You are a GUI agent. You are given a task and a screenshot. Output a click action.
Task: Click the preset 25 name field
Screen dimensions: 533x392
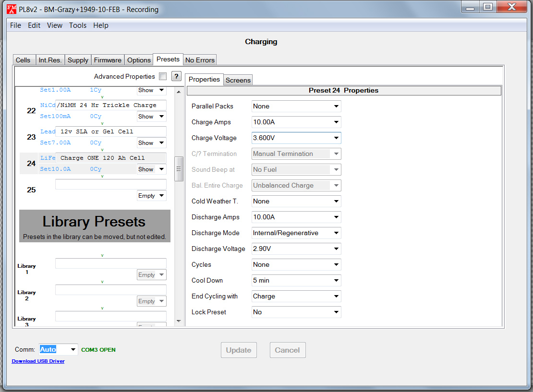110,184
